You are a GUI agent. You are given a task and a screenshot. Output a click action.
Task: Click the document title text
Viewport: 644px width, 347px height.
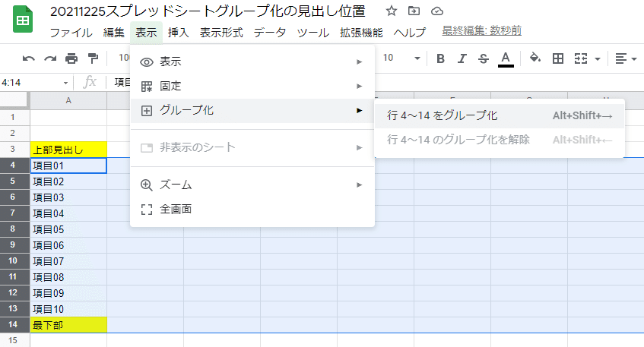point(208,11)
